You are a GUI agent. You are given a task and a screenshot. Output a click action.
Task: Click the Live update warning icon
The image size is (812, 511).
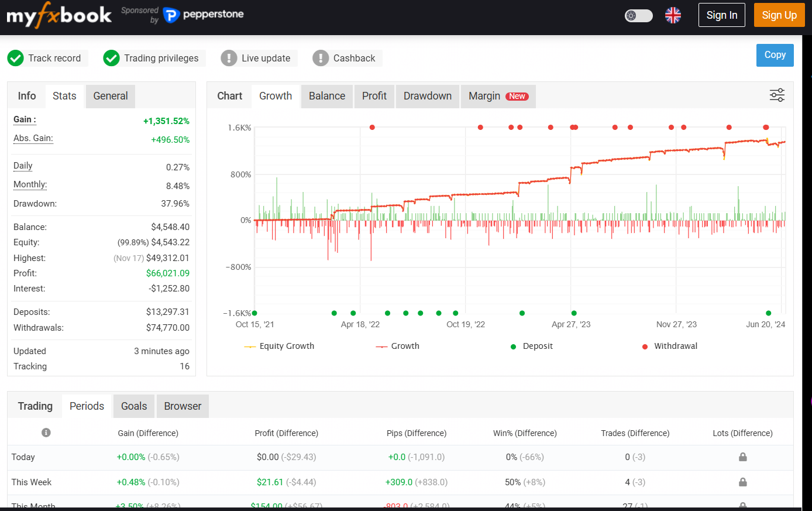pyautogui.click(x=229, y=58)
